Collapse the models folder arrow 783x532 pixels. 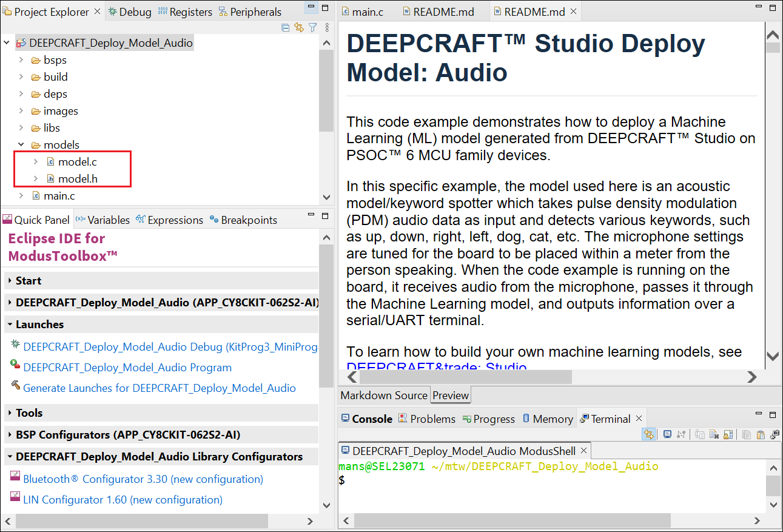pos(21,145)
